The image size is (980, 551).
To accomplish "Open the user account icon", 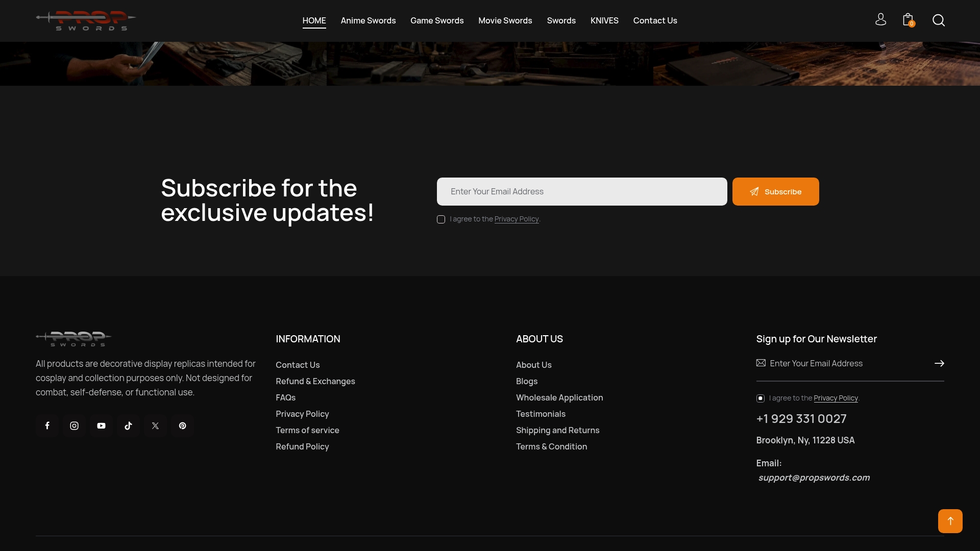I will pyautogui.click(x=880, y=20).
